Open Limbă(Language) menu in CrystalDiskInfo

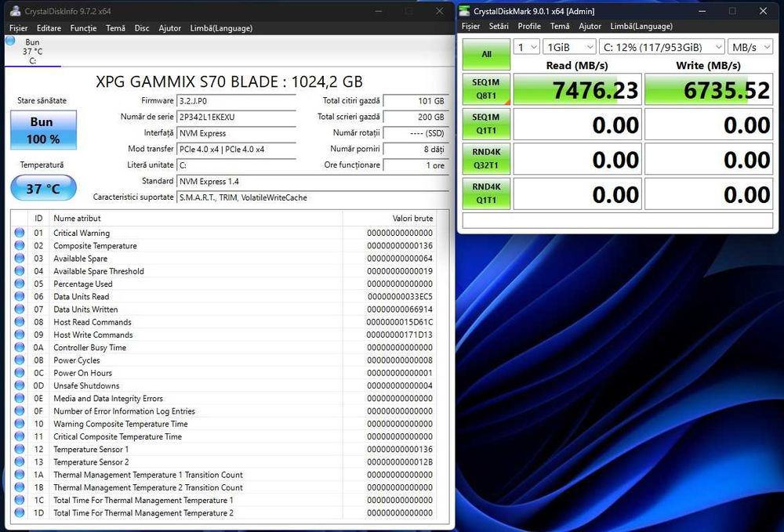[221, 28]
